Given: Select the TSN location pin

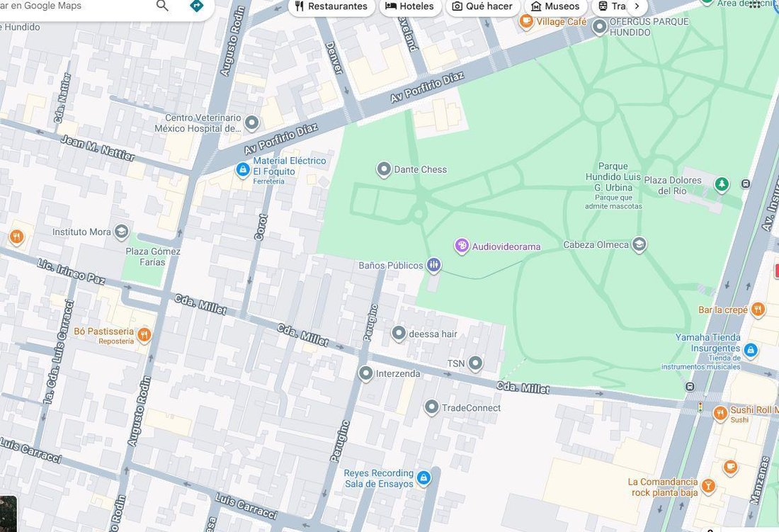Looking at the screenshot, I should coord(475,363).
